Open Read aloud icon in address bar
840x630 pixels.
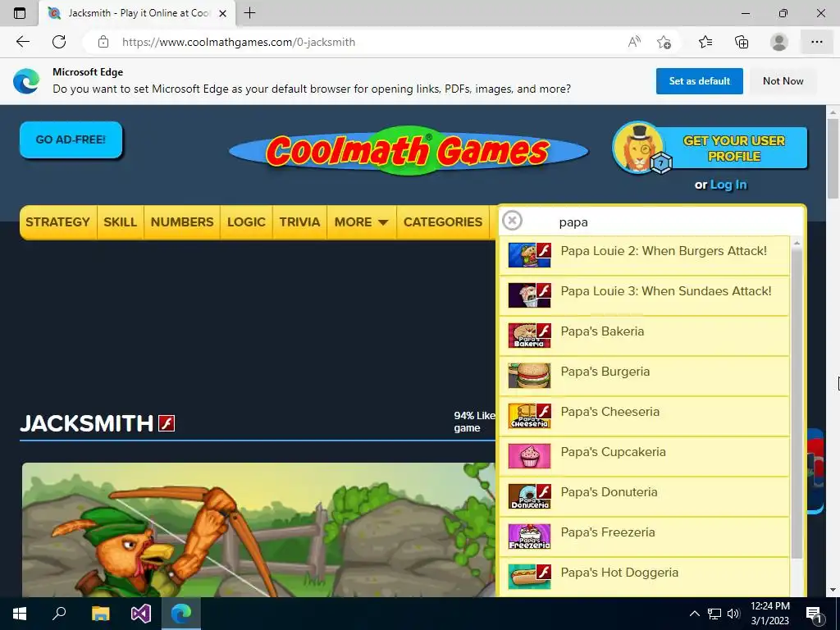click(x=634, y=42)
